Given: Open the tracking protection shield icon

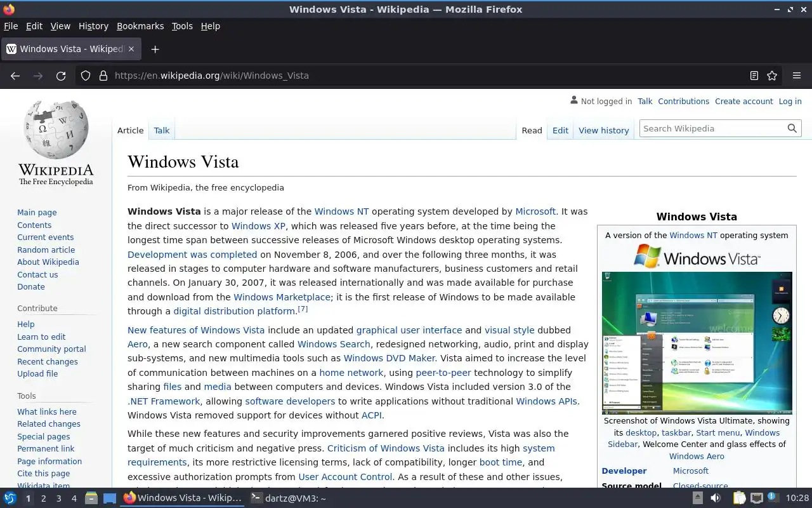Looking at the screenshot, I should tap(86, 76).
